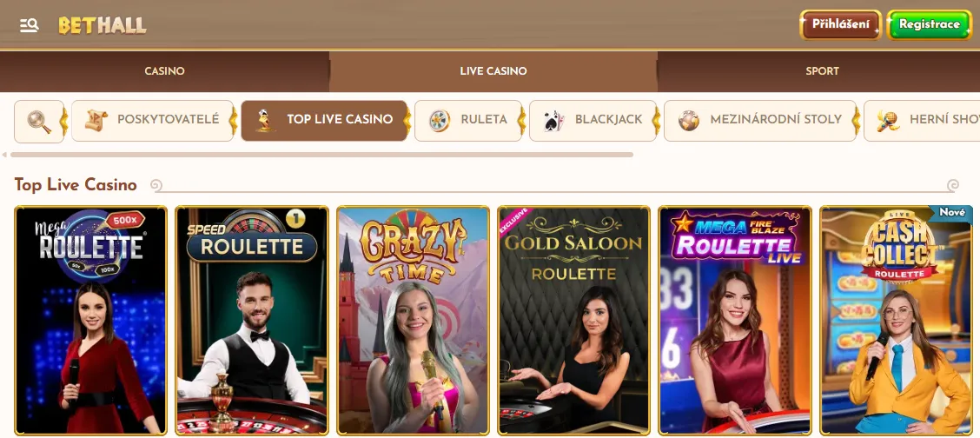Open the Mega Roulette game

[x=90, y=321]
